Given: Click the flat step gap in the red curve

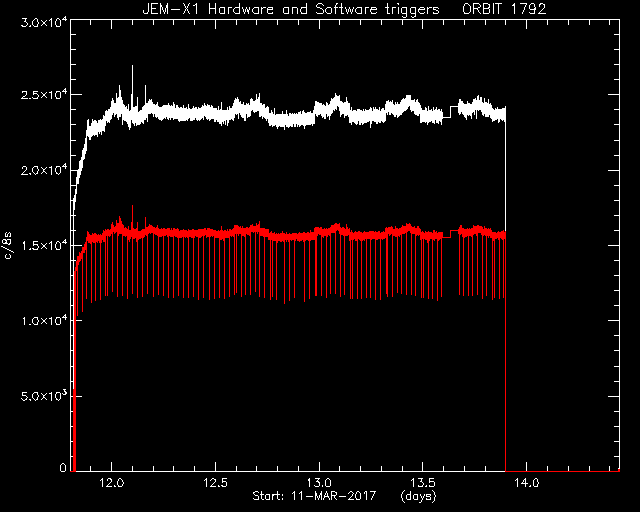Looking at the screenshot, I should 450,234.
